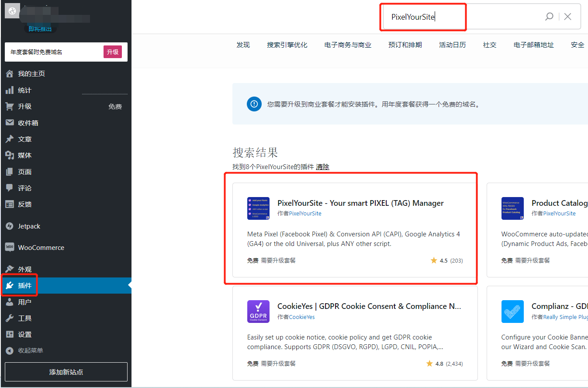
Task: Click the 清除 clear search link
Action: point(322,167)
